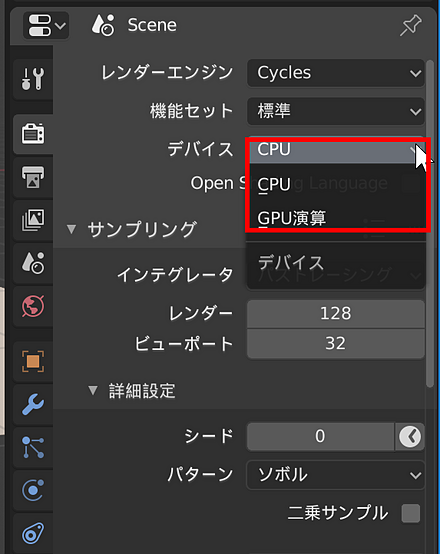
Task: Click the デバイス label beside the dropdown
Action: [x=200, y=149]
